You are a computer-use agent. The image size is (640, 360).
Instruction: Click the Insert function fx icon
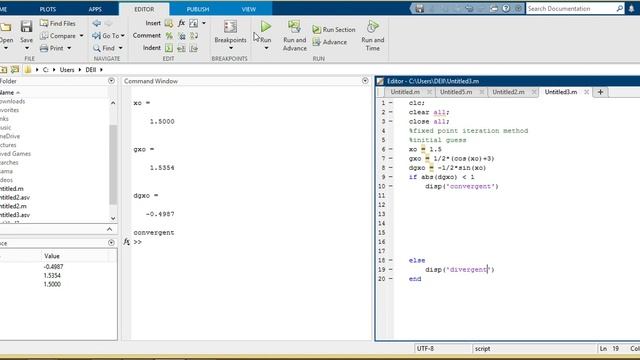181,23
